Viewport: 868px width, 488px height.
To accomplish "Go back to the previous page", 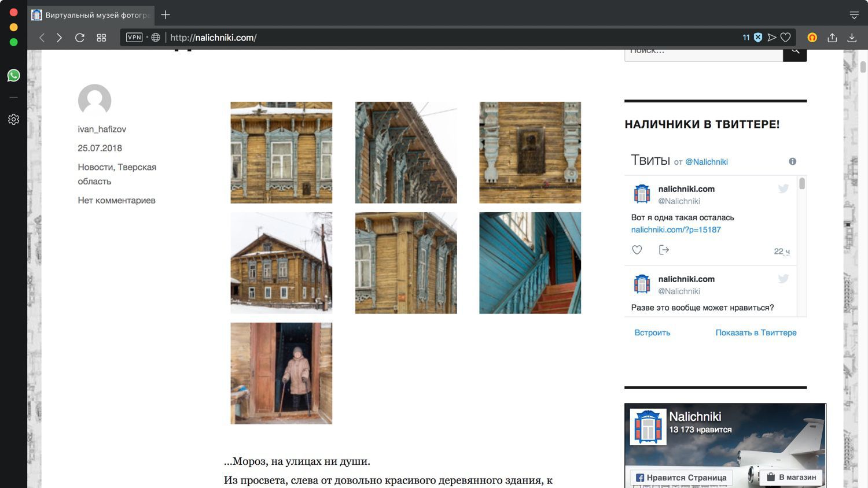I will click(42, 38).
